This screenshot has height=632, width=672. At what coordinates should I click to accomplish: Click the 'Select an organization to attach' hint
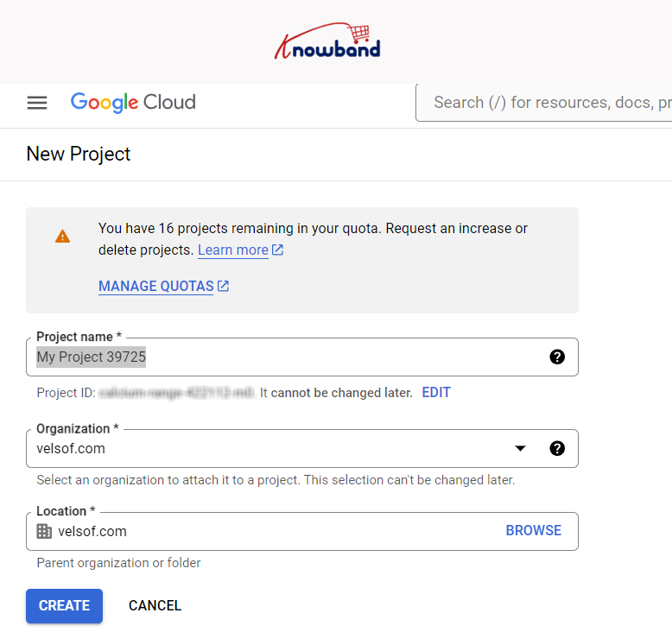276,480
